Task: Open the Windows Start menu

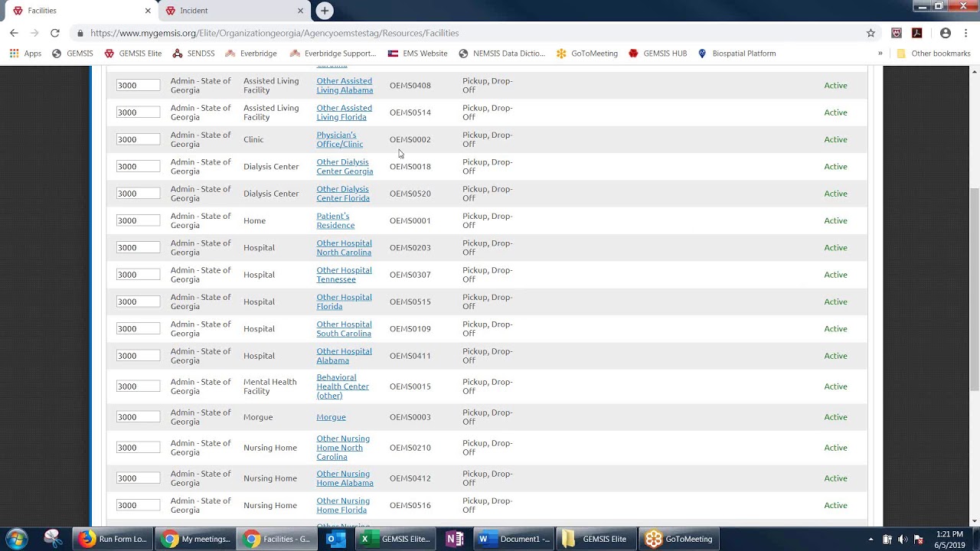Action: (17, 539)
